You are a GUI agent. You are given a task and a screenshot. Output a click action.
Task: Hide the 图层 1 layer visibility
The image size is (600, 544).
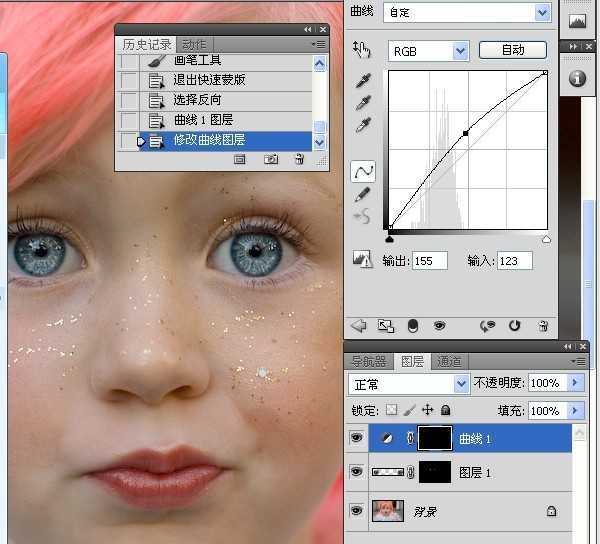pos(356,472)
